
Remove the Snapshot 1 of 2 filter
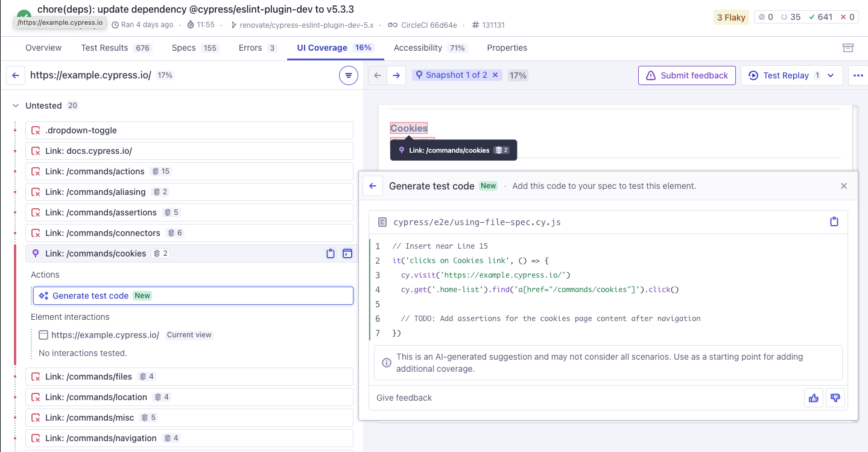(495, 75)
